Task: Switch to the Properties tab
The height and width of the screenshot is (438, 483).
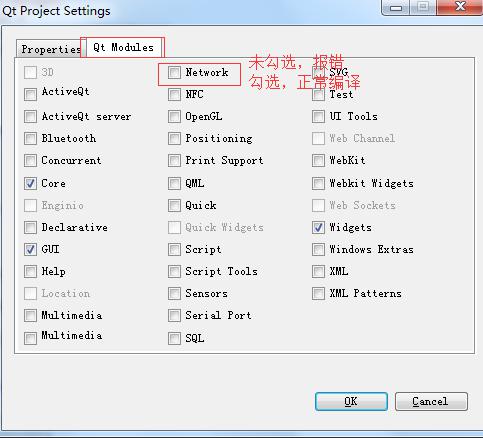Action: pyautogui.click(x=50, y=49)
